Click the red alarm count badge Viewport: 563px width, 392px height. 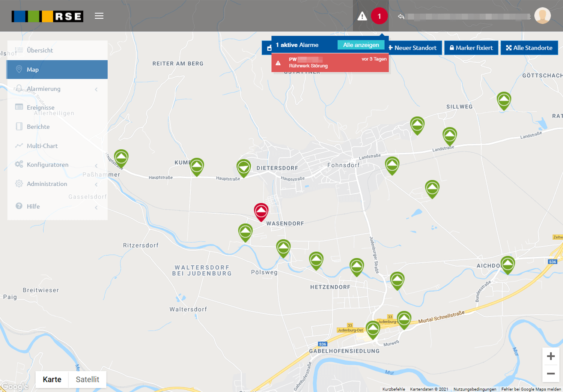pos(379,16)
